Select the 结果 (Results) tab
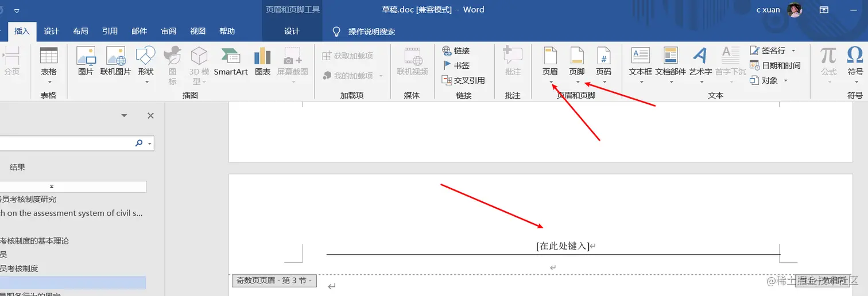This screenshot has width=868, height=296. tap(17, 168)
